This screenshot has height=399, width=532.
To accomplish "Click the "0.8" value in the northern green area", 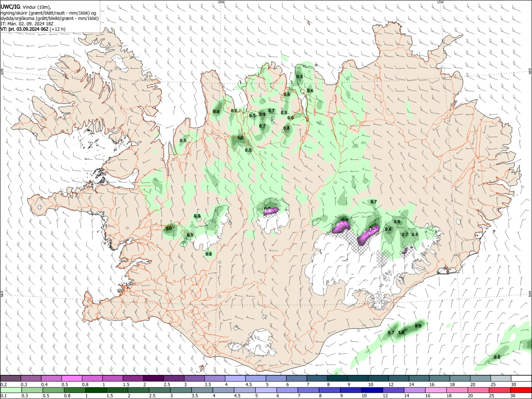I will pos(286,128).
